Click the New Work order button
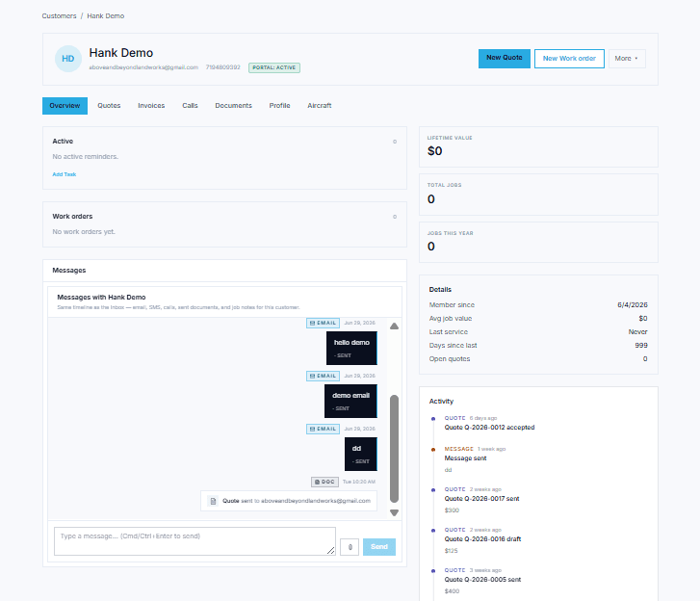This screenshot has height=601, width=700. 569,59
